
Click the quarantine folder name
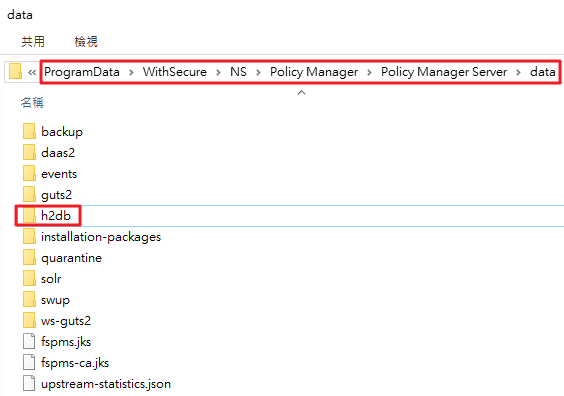pyautogui.click(x=71, y=258)
